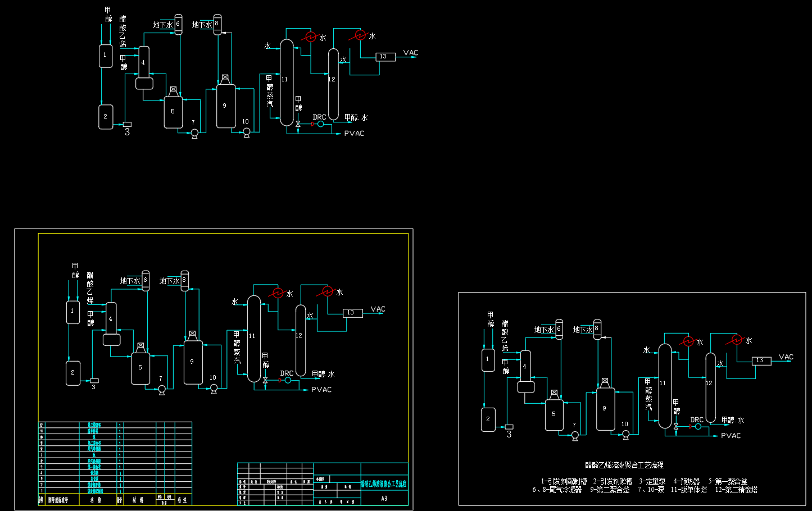Screen dimensions: 812x511
Task: Select tank 1 in the A3 sheet diagram
Action: [x=73, y=312]
